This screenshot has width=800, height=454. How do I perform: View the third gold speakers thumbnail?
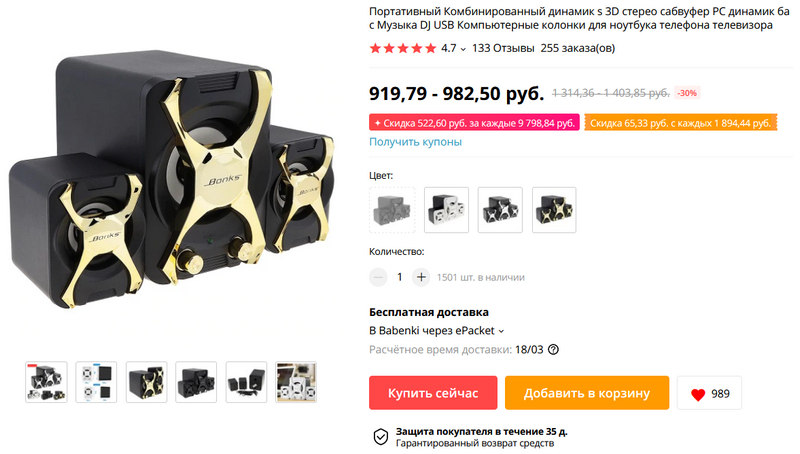146,382
